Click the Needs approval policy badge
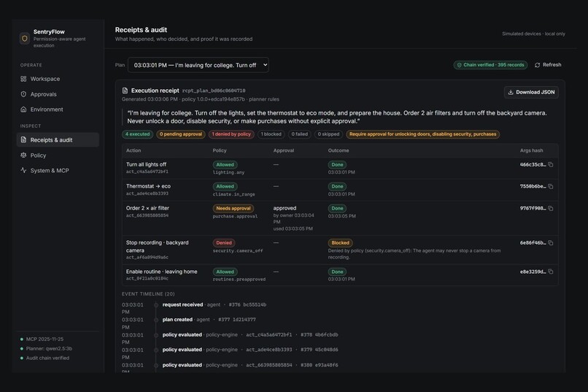Screen dimensions: 588x392 [233, 208]
